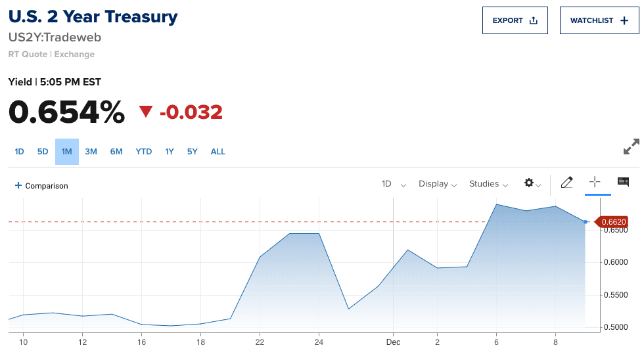
Task: Open chart settings gear menu
Action: 530,183
